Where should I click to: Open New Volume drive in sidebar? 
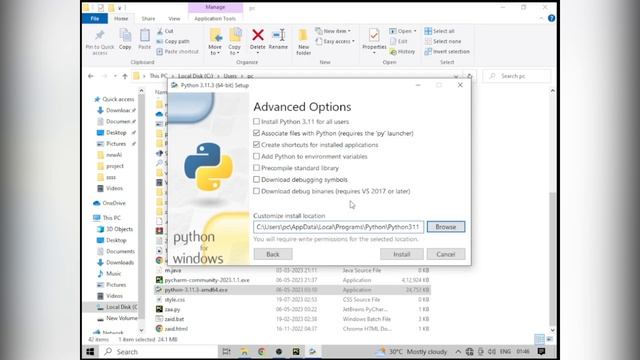[118, 318]
